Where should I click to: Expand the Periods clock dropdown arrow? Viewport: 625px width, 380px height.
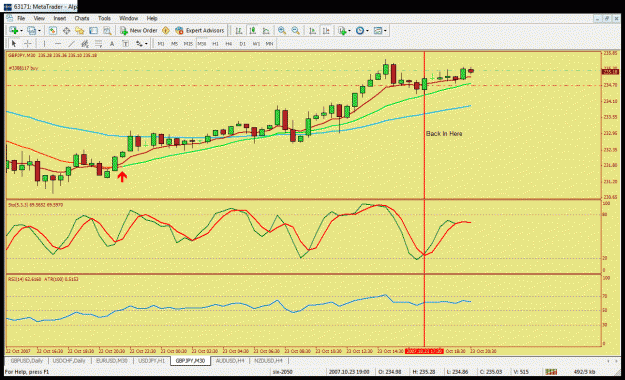[367, 31]
